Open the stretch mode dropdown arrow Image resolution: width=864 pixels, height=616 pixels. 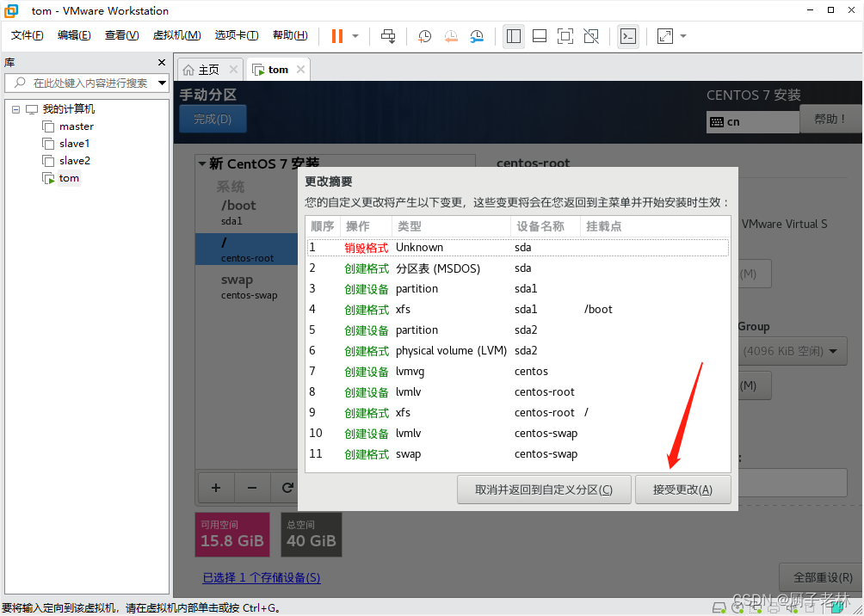[683, 36]
